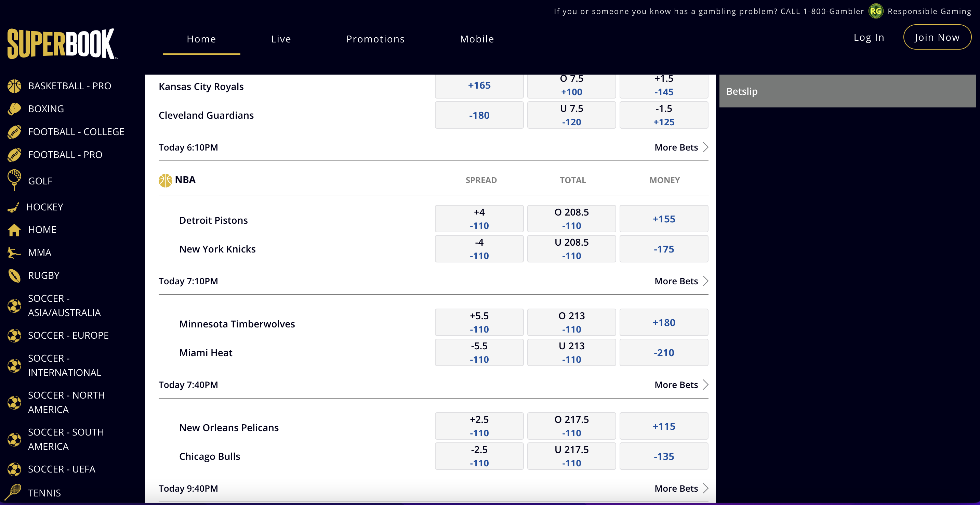Click soccer ball icon for Soccer - Europe
This screenshot has width=980, height=505.
pyautogui.click(x=14, y=335)
